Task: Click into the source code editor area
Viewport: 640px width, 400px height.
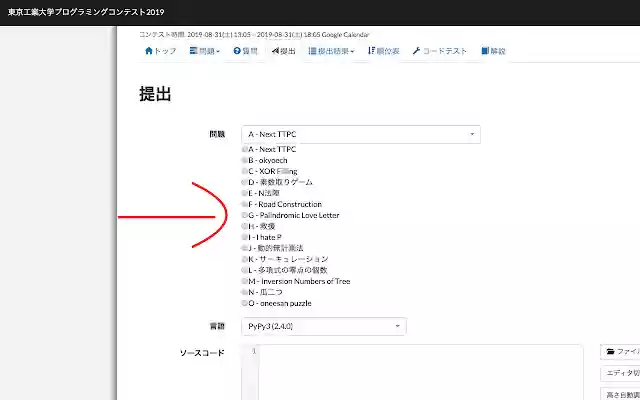Action: pos(420,372)
